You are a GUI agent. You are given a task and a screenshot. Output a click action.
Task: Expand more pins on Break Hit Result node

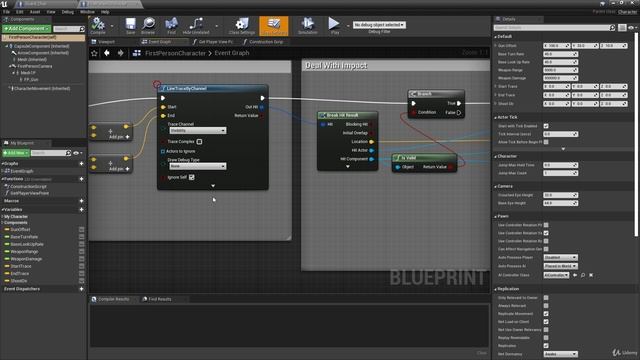(x=348, y=167)
